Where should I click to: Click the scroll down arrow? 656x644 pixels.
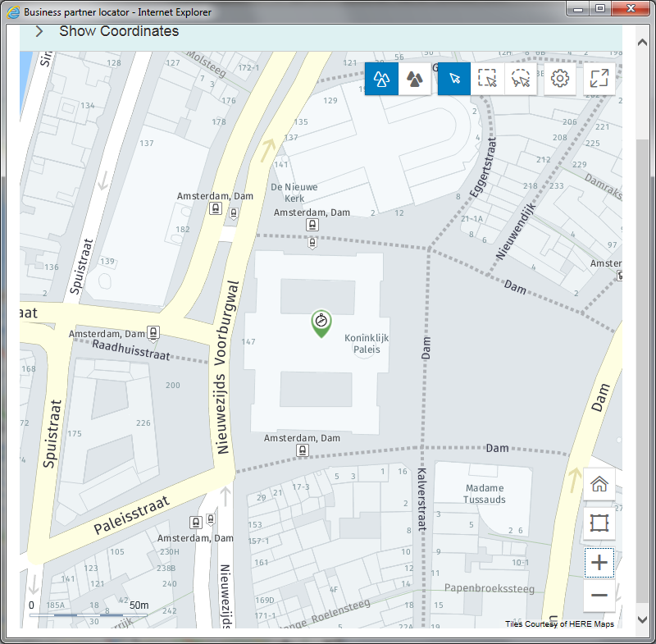pyautogui.click(x=642, y=619)
